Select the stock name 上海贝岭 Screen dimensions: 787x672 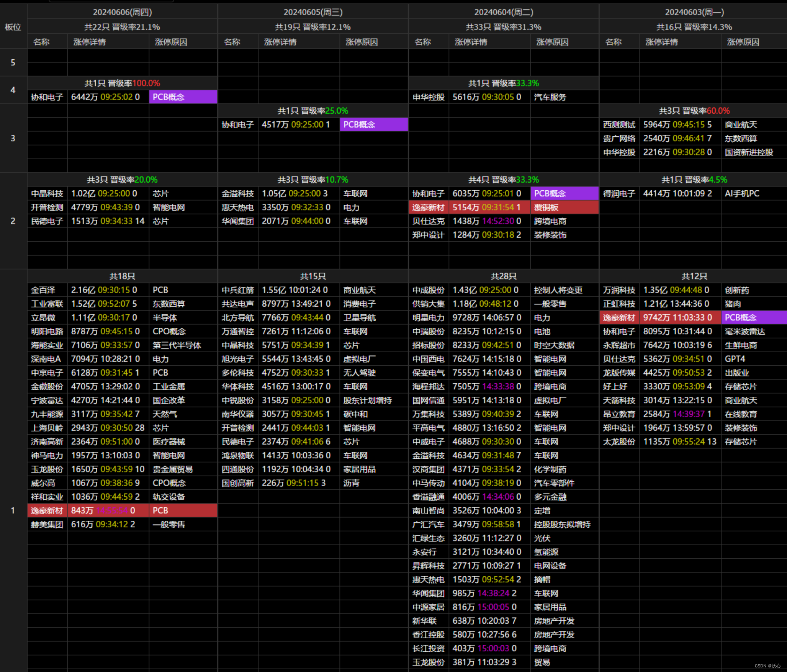(x=47, y=428)
